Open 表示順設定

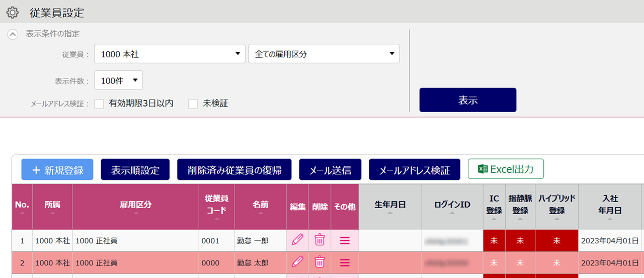135,170
